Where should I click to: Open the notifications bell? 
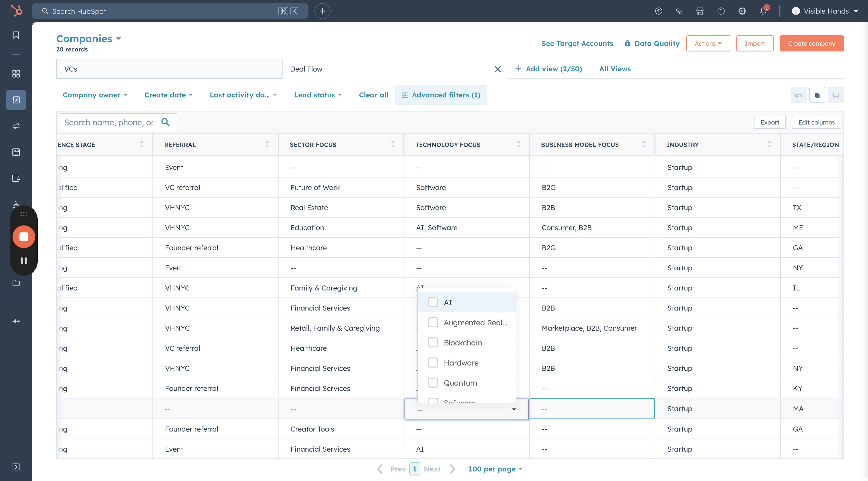tap(763, 11)
